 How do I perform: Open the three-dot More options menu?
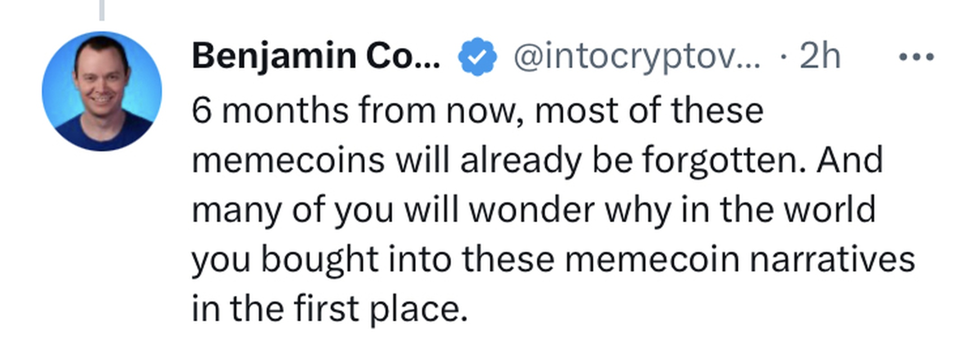[916, 57]
